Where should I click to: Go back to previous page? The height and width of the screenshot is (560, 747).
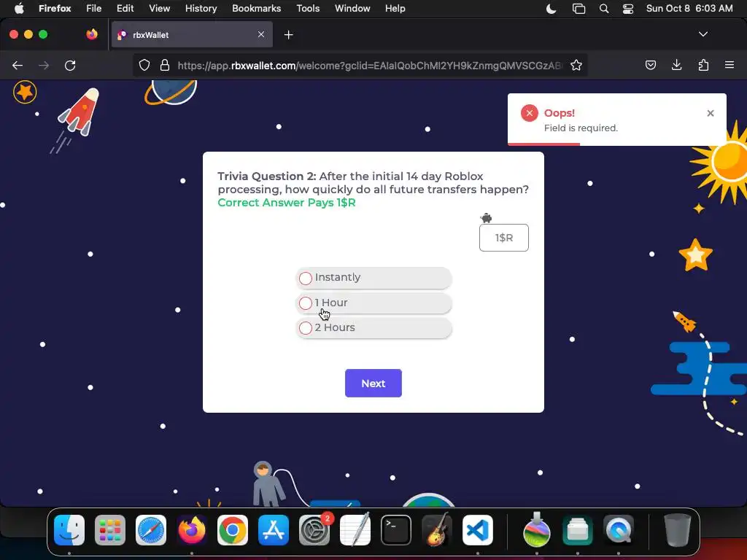[x=18, y=65]
